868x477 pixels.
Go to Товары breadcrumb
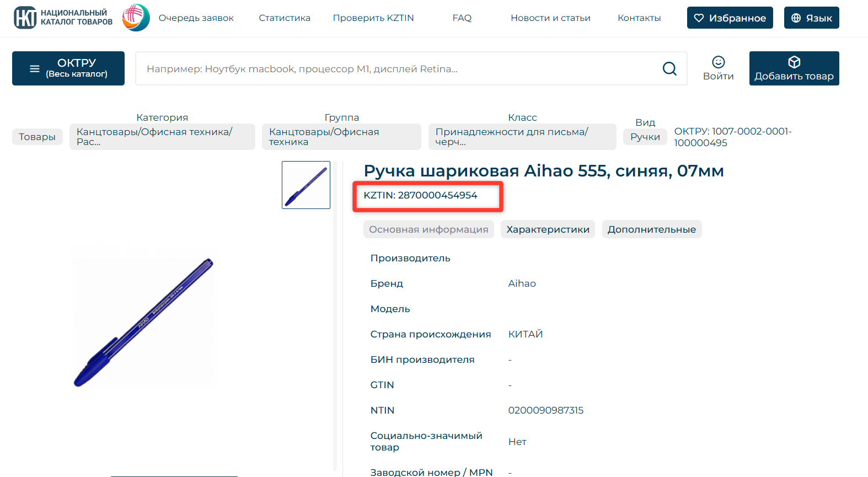[x=37, y=137]
